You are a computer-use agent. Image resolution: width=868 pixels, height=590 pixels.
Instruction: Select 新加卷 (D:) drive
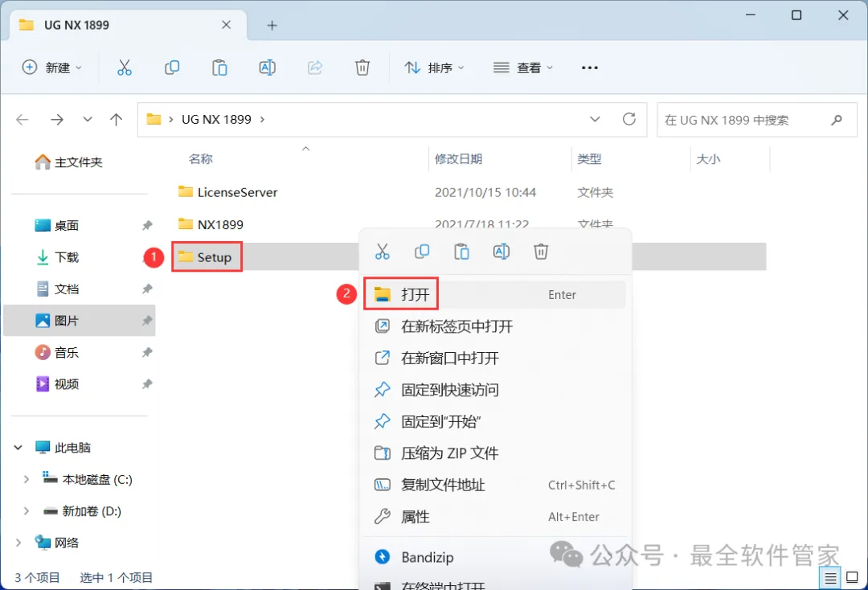[x=83, y=511]
